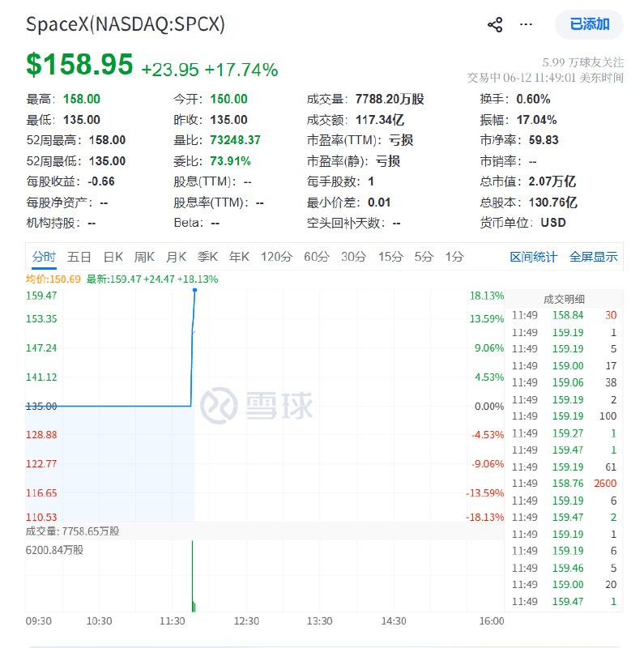Click the trade row 159.19 with volume 61
644x648 pixels.
coord(564,467)
